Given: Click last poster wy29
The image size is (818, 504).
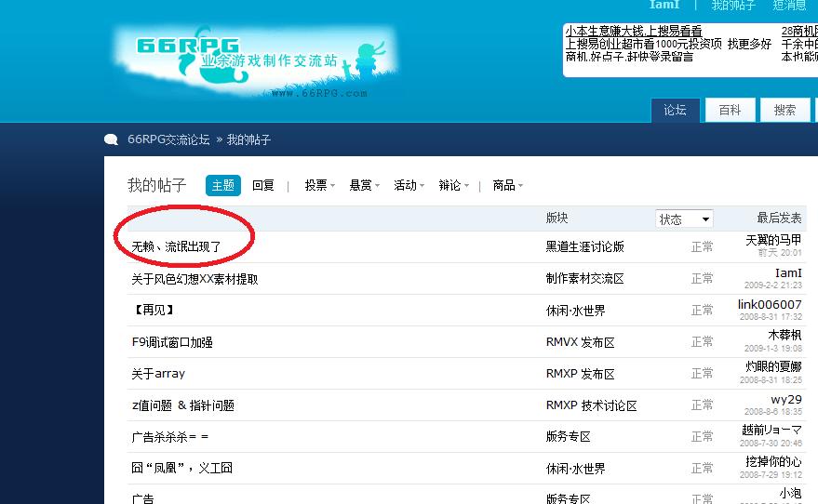Looking at the screenshot, I should click(786, 399).
